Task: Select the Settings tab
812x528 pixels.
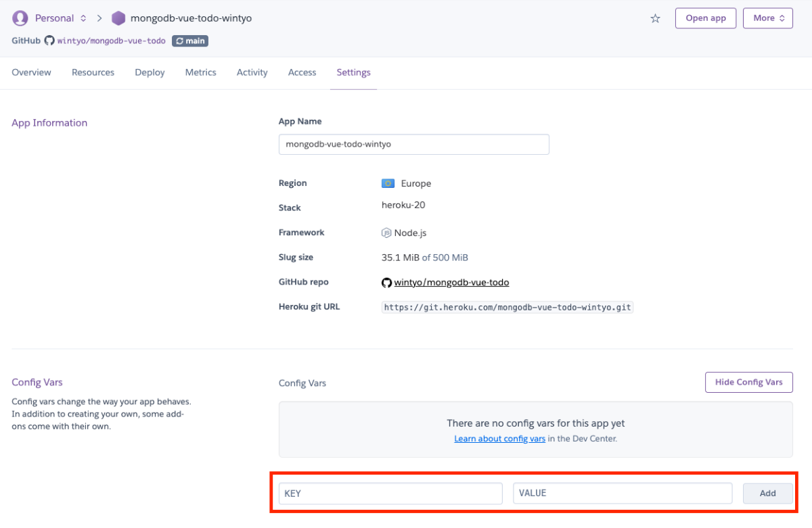Action: pyautogui.click(x=354, y=72)
